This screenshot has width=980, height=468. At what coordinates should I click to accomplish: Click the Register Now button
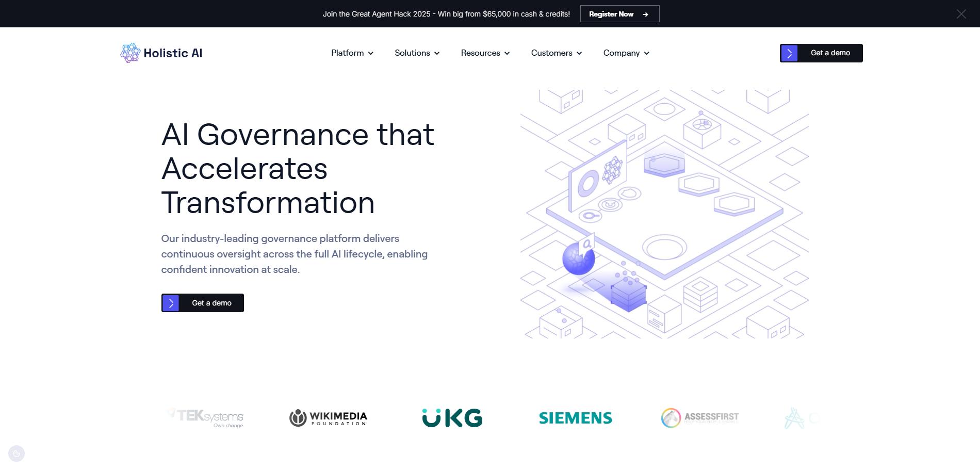click(619, 14)
